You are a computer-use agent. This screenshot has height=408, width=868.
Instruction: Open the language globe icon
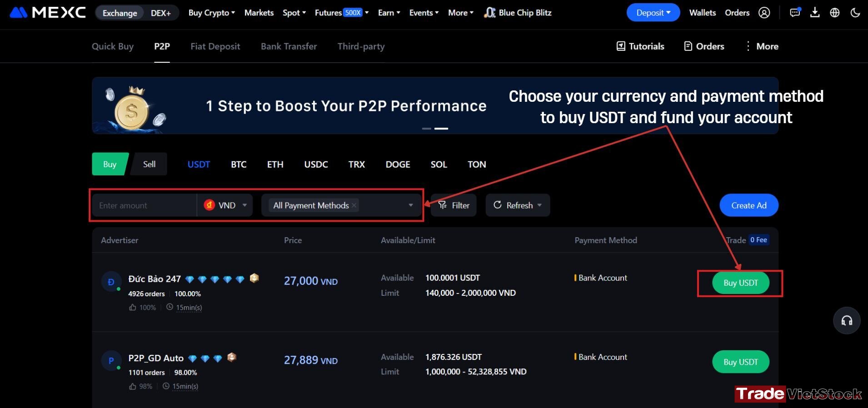[835, 13]
